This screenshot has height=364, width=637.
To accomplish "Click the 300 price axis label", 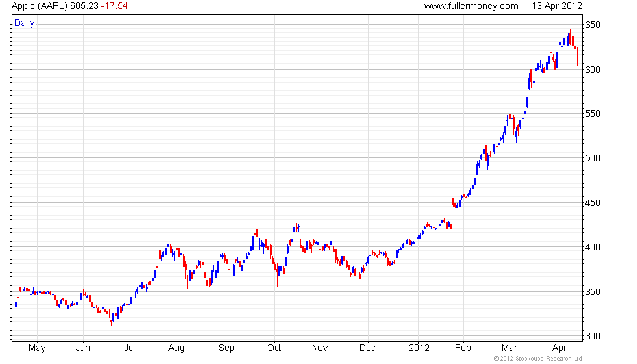I will [592, 337].
